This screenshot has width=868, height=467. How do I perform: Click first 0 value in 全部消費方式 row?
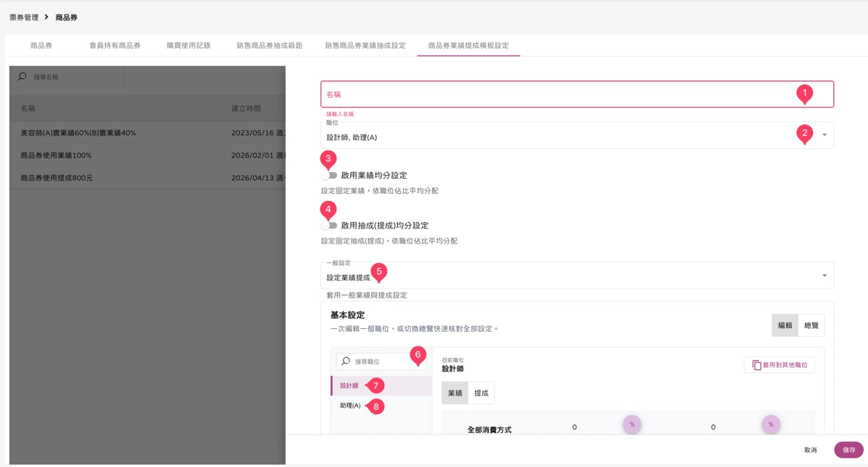coord(574,427)
